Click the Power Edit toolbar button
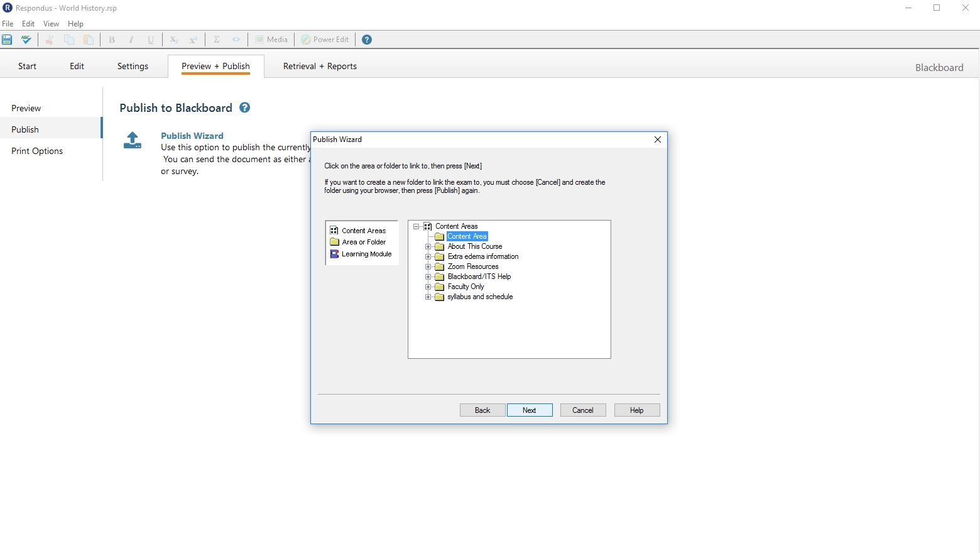Screen dimensions: 980x553 pyautogui.click(x=325, y=40)
